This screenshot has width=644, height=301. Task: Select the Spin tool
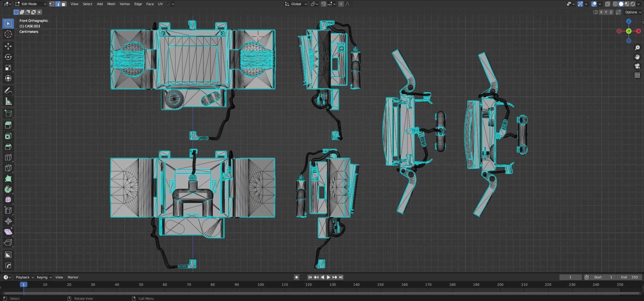click(x=8, y=189)
